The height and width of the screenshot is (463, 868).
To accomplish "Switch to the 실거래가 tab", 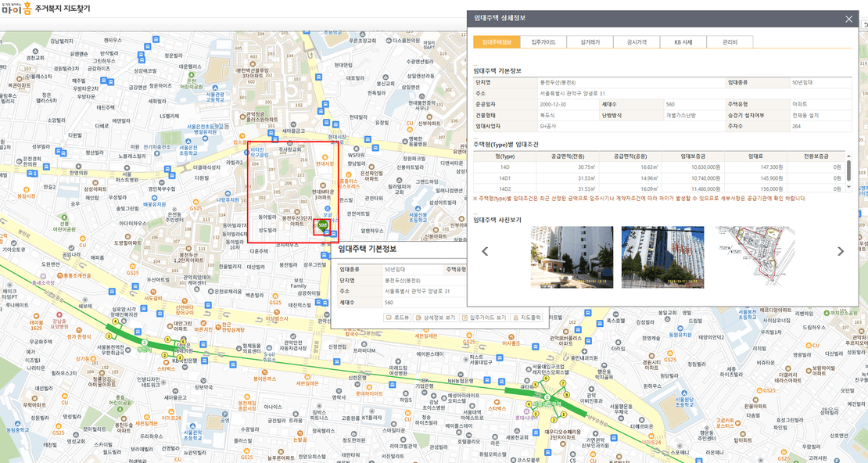I will 590,42.
